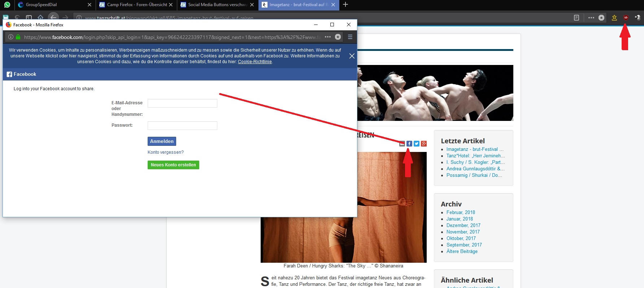Open the Ältere Beiträge archive link
Screen dimensions: 644x288
(462, 252)
